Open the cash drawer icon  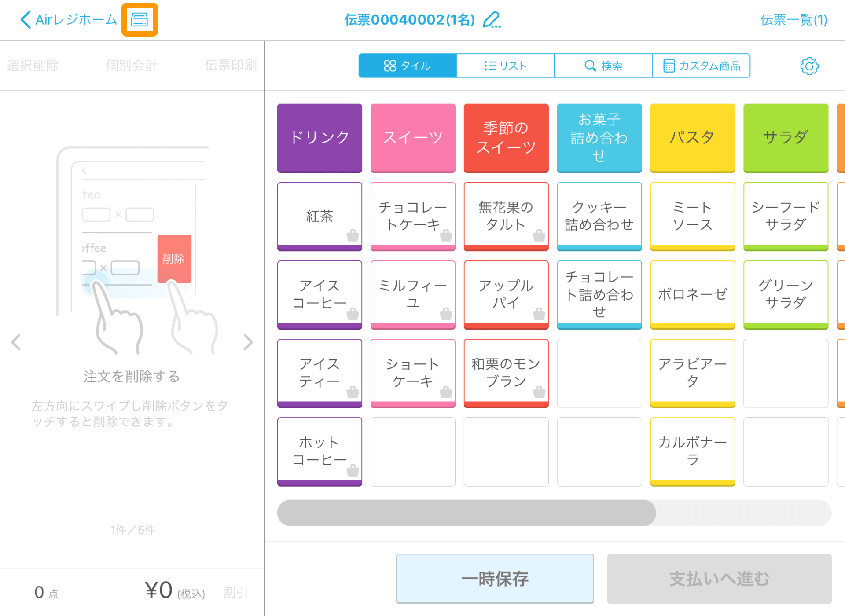coord(140,20)
